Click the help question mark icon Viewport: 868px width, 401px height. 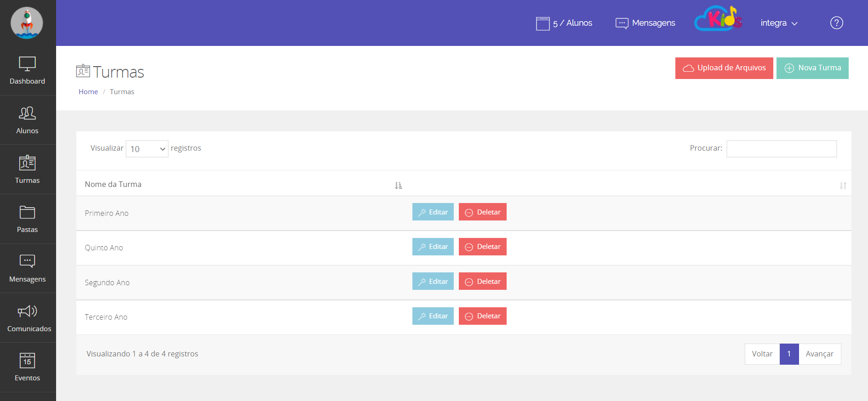836,23
